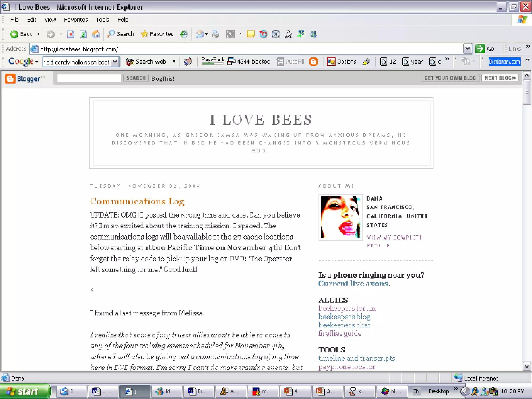Viewport: 532px width, 399px height.
Task: Click the Blogger navbar search field
Action: [89, 78]
